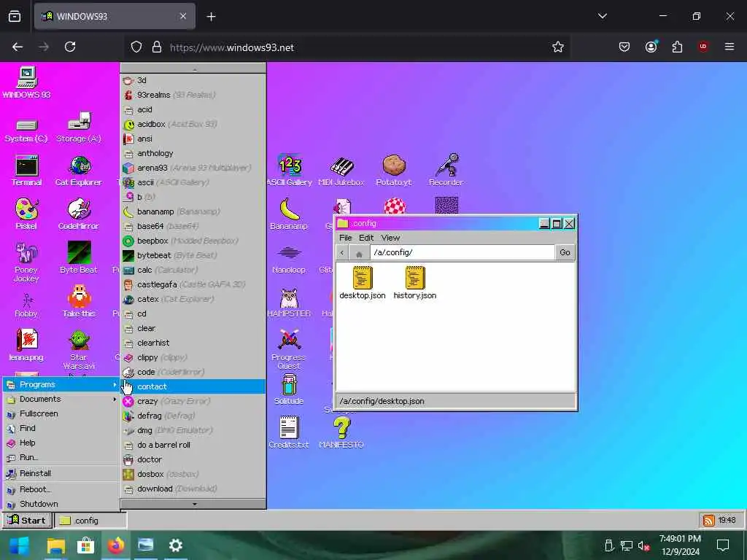Click the Go button in the config window

pos(565,252)
